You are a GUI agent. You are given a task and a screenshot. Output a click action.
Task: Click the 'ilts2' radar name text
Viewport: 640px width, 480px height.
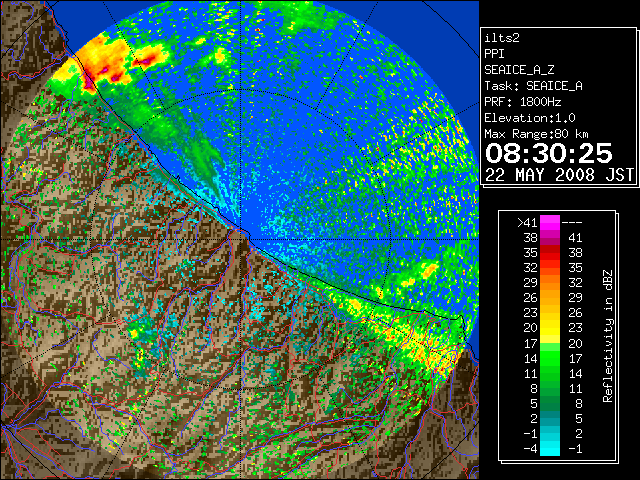click(502, 38)
